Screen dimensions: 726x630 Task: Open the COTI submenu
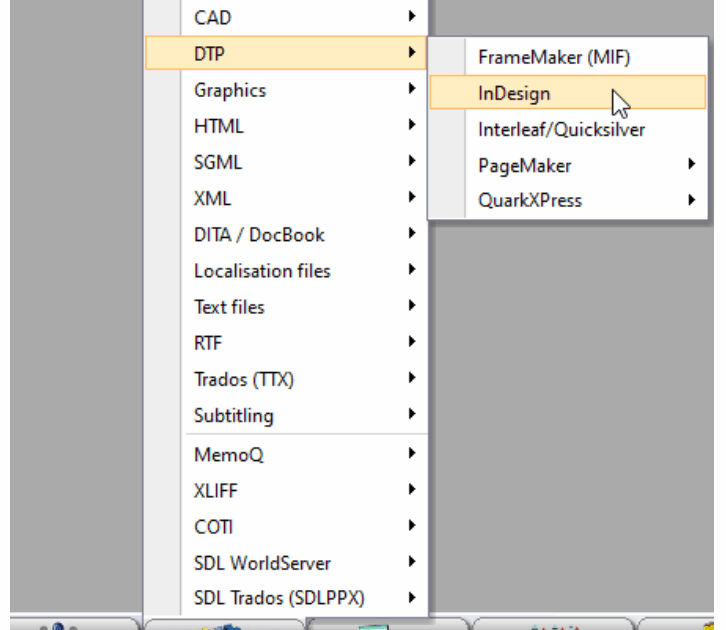click(286, 526)
